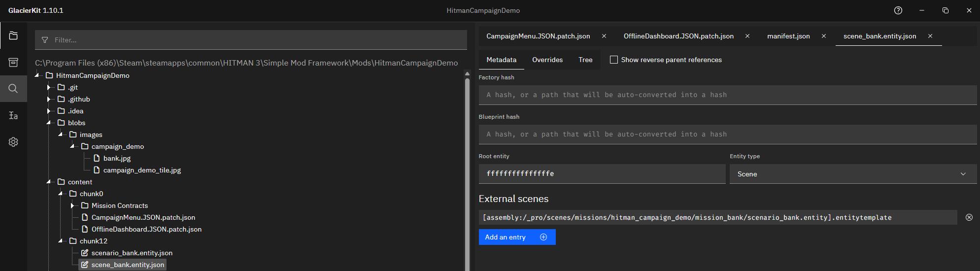This screenshot has height=271, width=980.
Task: Click the Add an entry button
Action: tap(517, 237)
